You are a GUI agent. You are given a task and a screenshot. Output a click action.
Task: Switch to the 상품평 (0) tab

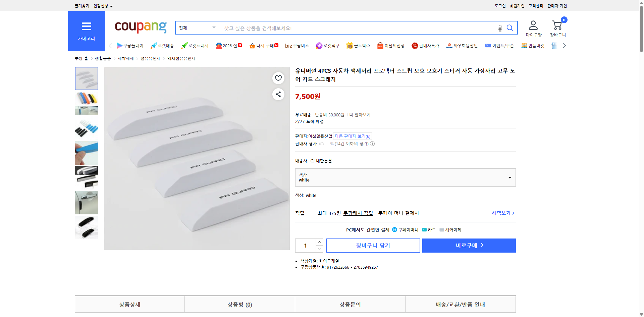click(x=239, y=304)
